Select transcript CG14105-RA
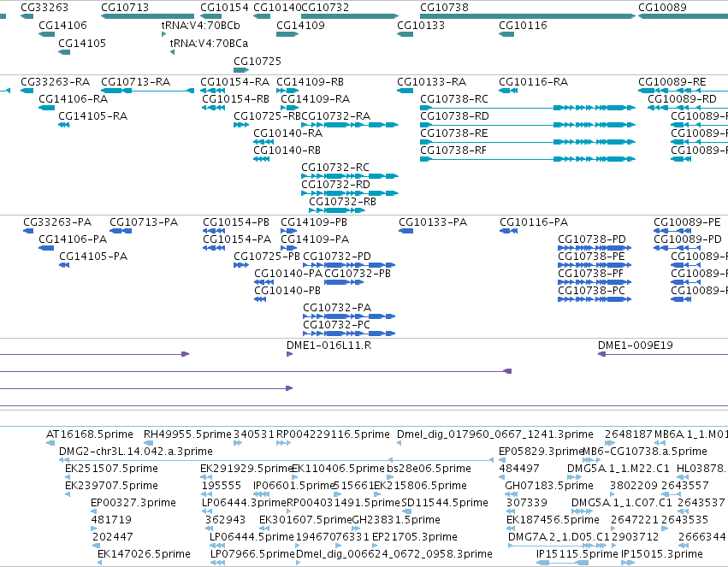 click(93, 116)
